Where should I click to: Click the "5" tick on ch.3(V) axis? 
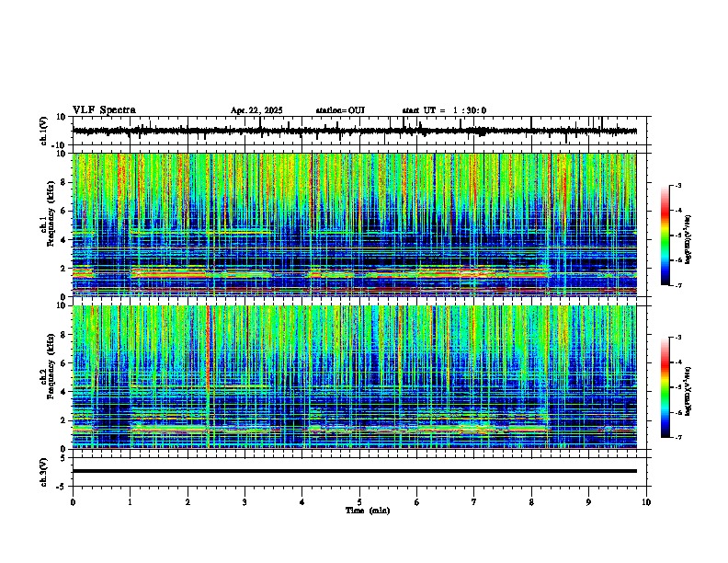(64, 457)
